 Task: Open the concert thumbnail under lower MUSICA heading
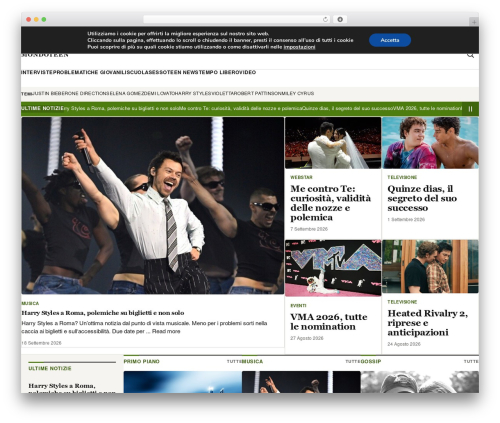coord(301,382)
